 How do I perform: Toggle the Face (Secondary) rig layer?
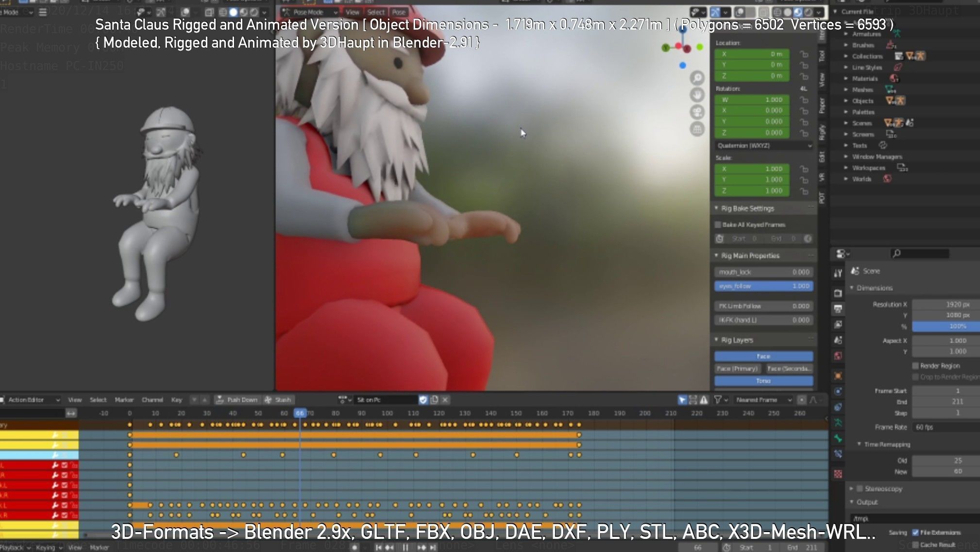[789, 369]
